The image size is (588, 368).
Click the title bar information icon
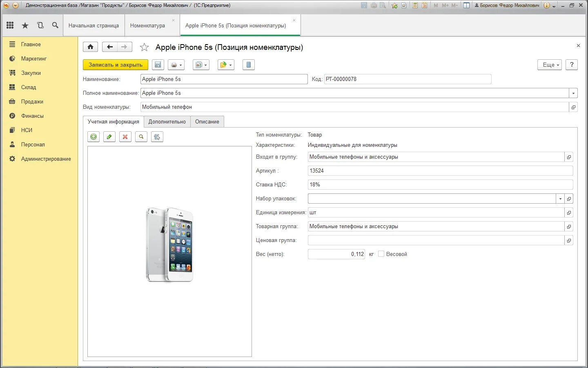(547, 5)
